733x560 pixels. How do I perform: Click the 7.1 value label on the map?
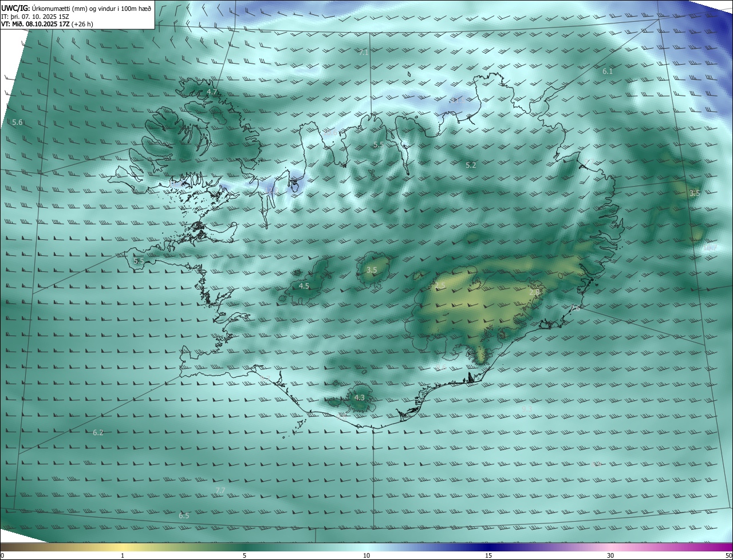tap(363, 52)
